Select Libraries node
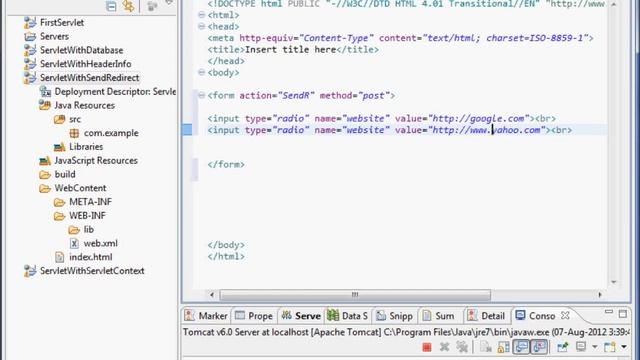640x360 pixels. click(86, 147)
